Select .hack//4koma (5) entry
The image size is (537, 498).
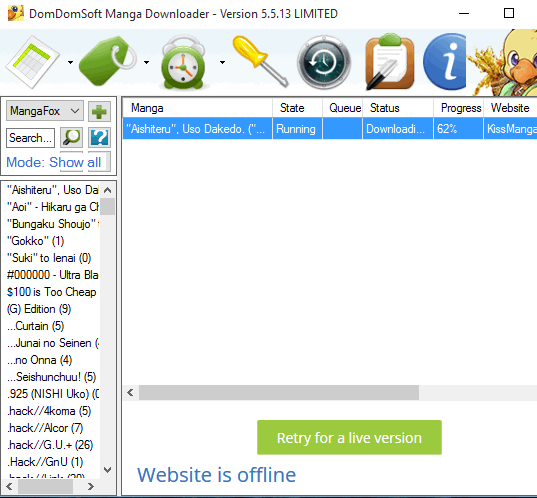[49, 411]
